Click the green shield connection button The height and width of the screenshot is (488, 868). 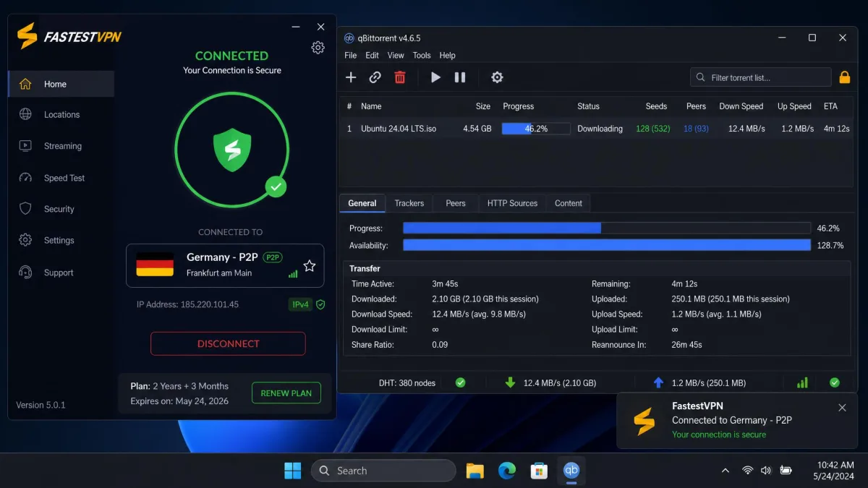[x=231, y=150]
